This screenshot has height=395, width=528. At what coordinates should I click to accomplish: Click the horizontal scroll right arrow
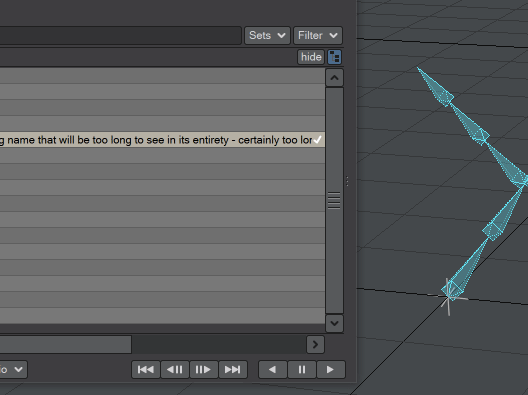click(316, 344)
